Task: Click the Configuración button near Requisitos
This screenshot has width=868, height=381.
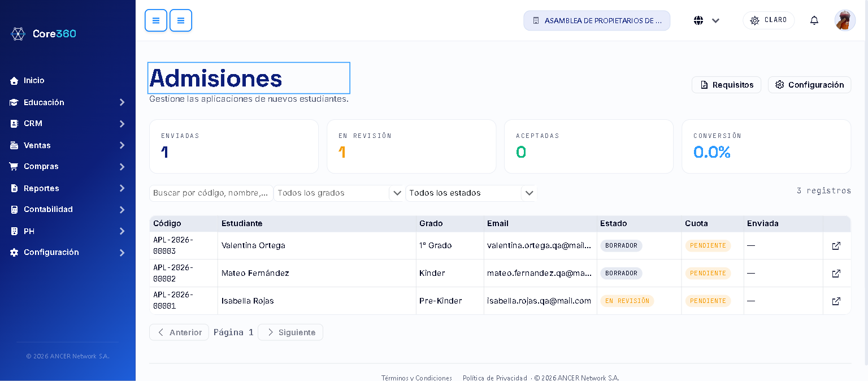Action: point(810,85)
